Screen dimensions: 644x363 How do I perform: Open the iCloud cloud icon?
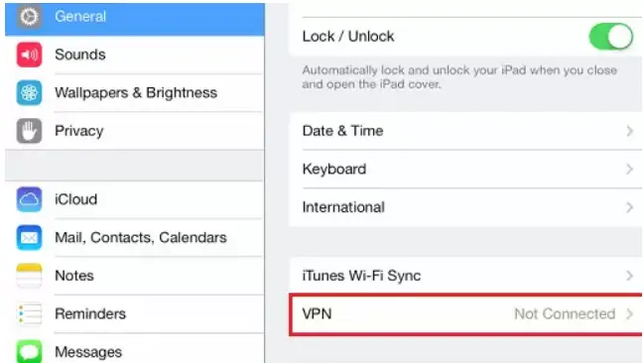[x=29, y=199]
